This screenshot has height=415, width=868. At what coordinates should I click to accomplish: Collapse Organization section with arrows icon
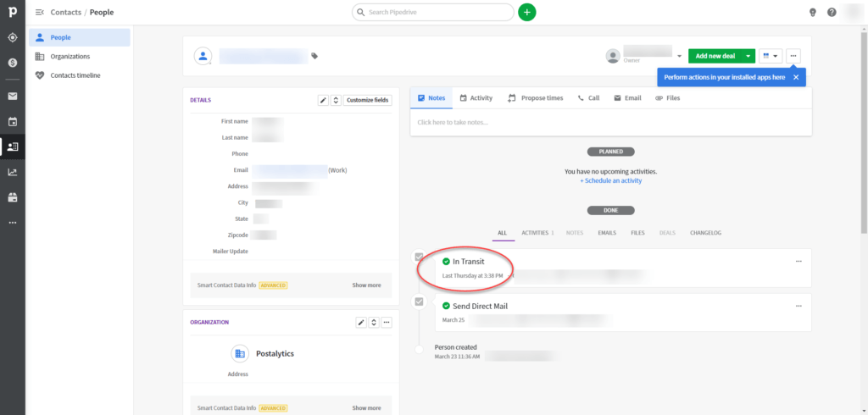click(374, 322)
